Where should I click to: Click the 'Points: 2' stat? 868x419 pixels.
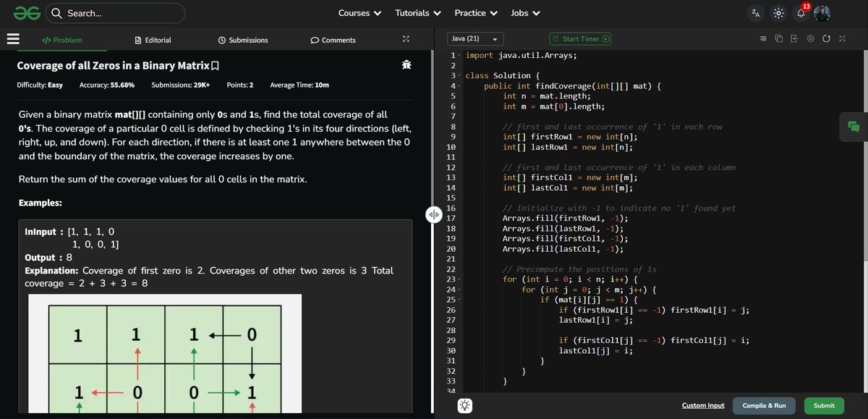240,85
